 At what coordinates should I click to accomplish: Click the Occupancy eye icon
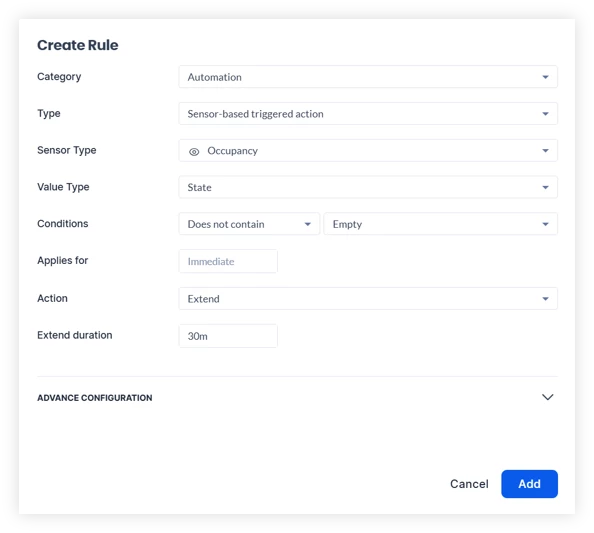[194, 152]
